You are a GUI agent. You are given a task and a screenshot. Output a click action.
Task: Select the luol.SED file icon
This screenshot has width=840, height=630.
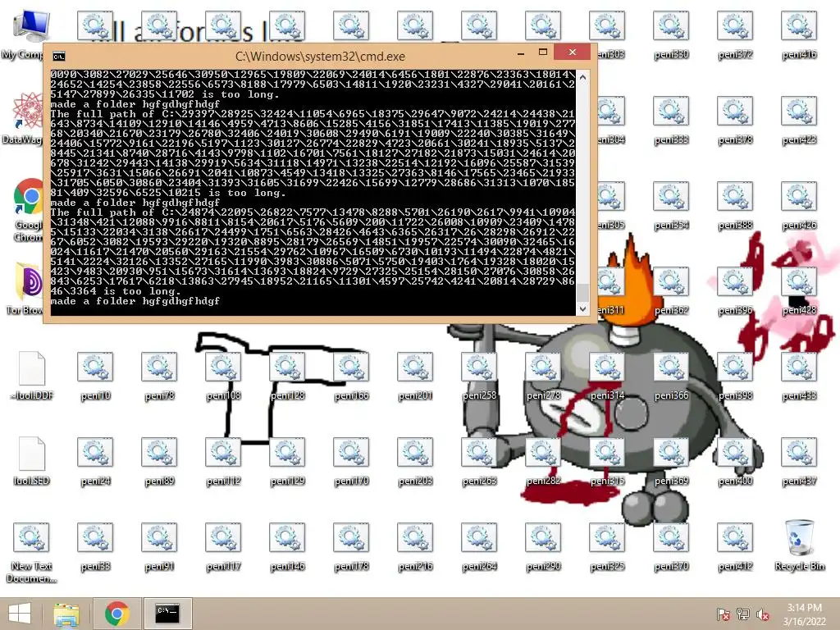(32, 461)
